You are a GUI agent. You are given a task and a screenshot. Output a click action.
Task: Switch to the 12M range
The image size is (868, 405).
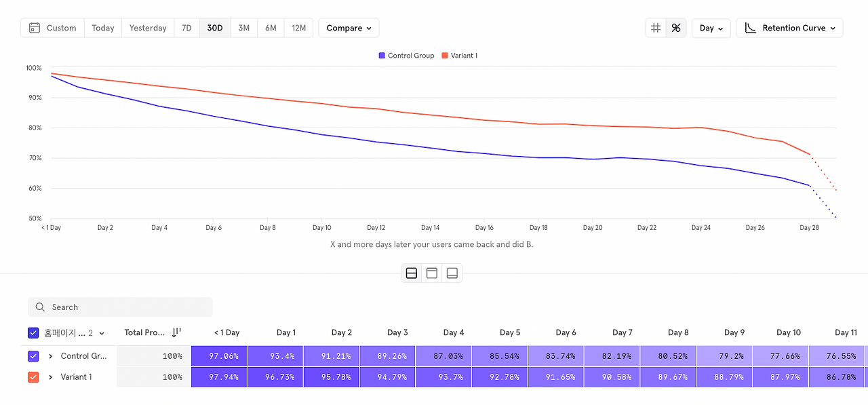pyautogui.click(x=298, y=28)
